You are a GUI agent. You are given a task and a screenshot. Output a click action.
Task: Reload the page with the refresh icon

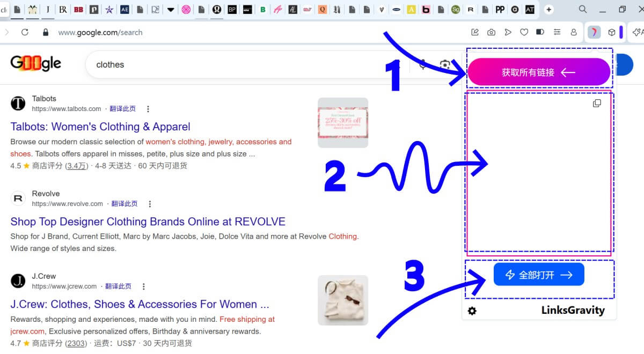[25, 32]
